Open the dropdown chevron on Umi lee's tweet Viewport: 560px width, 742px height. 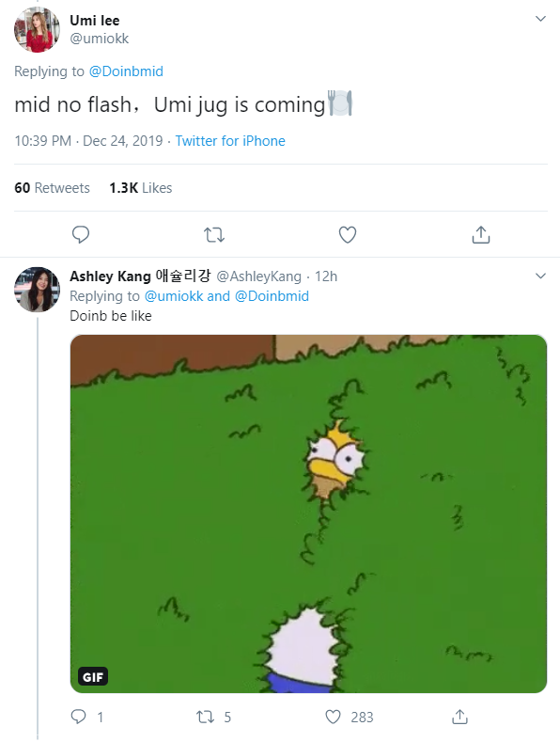[x=540, y=19]
